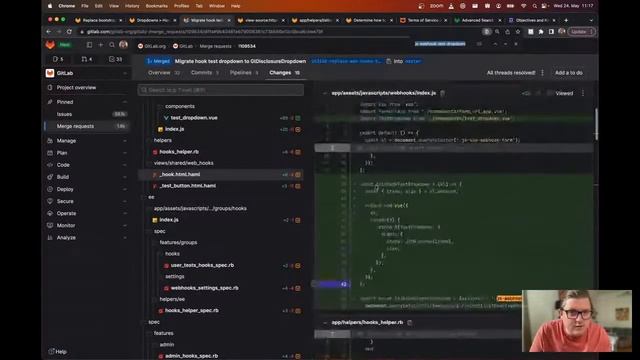The width and height of the screenshot is (640, 360).
Task: Open the GitLab search icon
Action: [x=112, y=44]
